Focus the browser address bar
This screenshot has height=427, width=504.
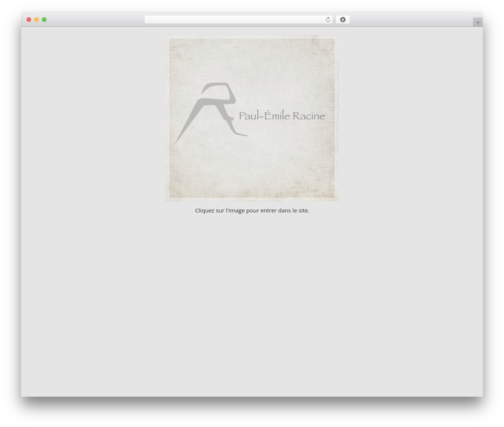click(x=238, y=20)
